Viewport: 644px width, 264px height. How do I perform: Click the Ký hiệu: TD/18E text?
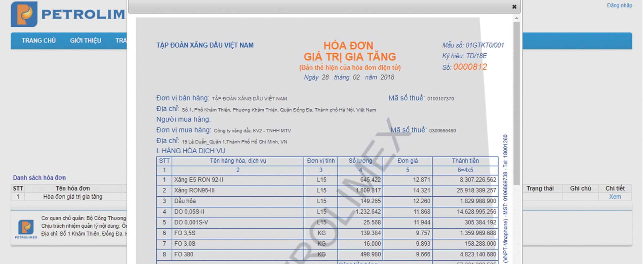(464, 56)
